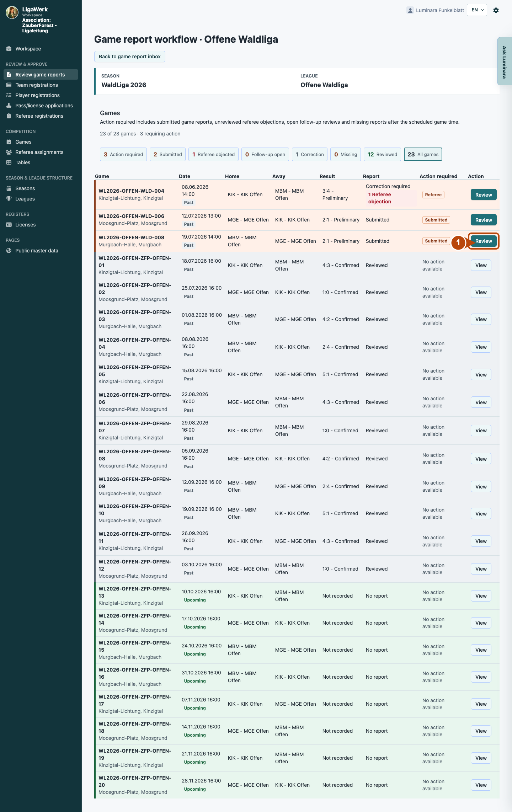The image size is (512, 812).
Task: Click the Games calendar icon in sidebar
Action: (9, 142)
